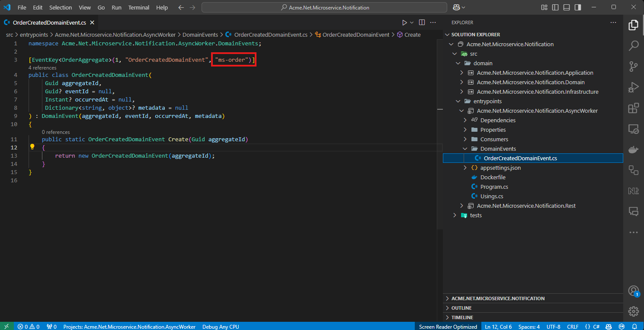Open the Manage gear icon
The image size is (644, 330).
click(x=633, y=311)
